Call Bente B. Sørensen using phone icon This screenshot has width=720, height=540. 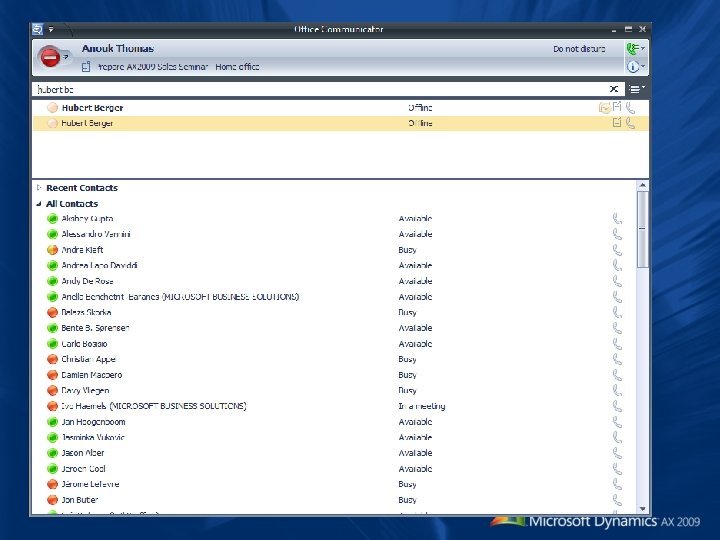(617, 328)
